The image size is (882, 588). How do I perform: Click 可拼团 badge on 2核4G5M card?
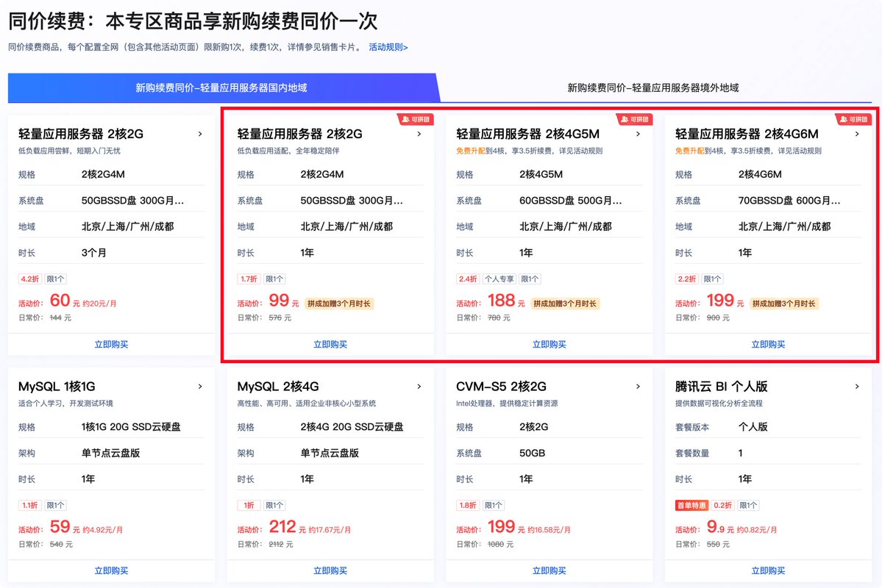tap(635, 119)
